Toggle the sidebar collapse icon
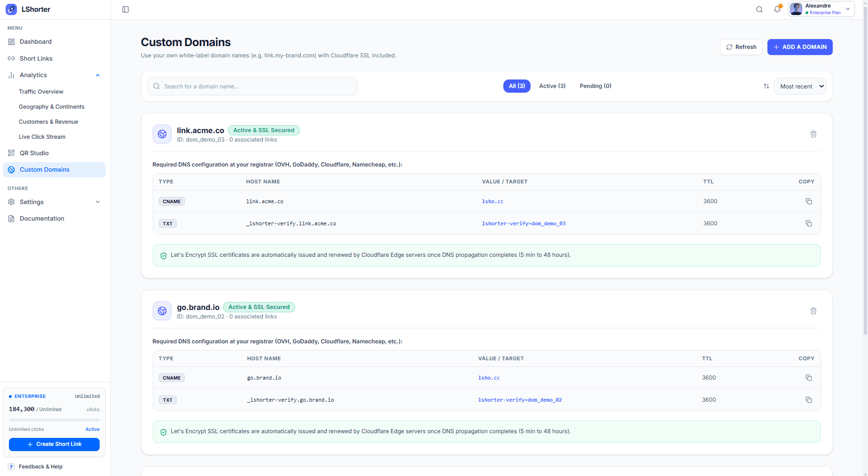The image size is (868, 476). pos(125,9)
